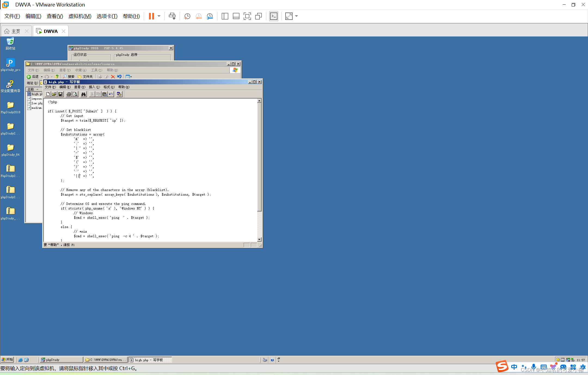Open WordPad 插入(I) menu
This screenshot has height=375, width=588.
pos(94,87)
